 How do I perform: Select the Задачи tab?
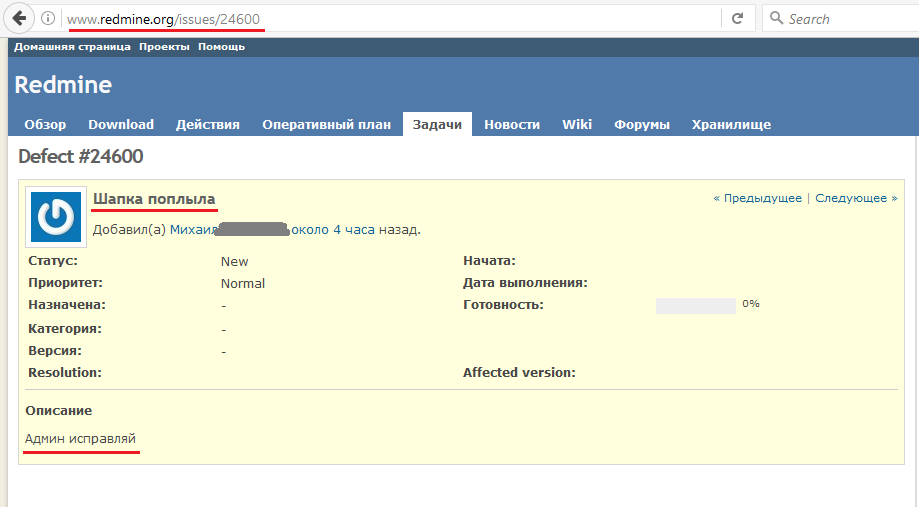pos(437,124)
